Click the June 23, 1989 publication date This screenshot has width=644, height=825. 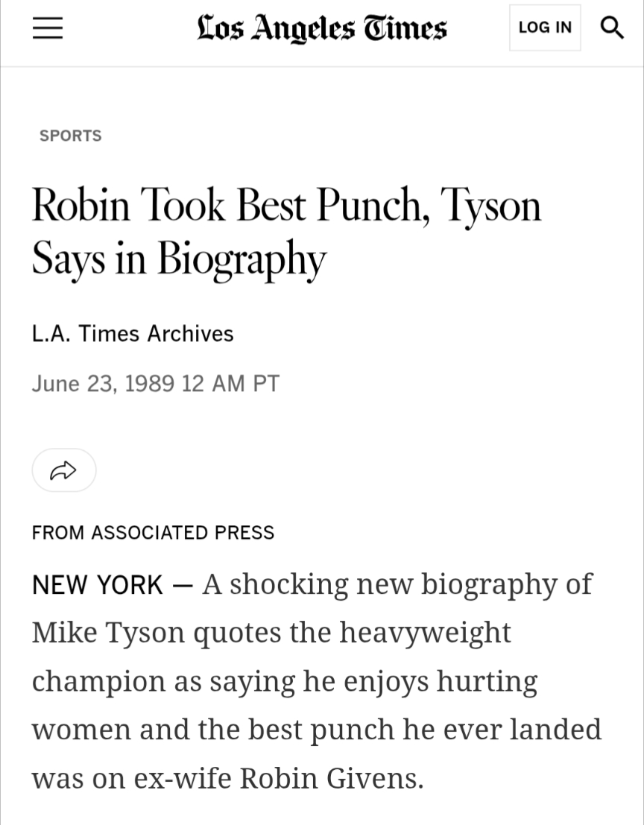(103, 384)
